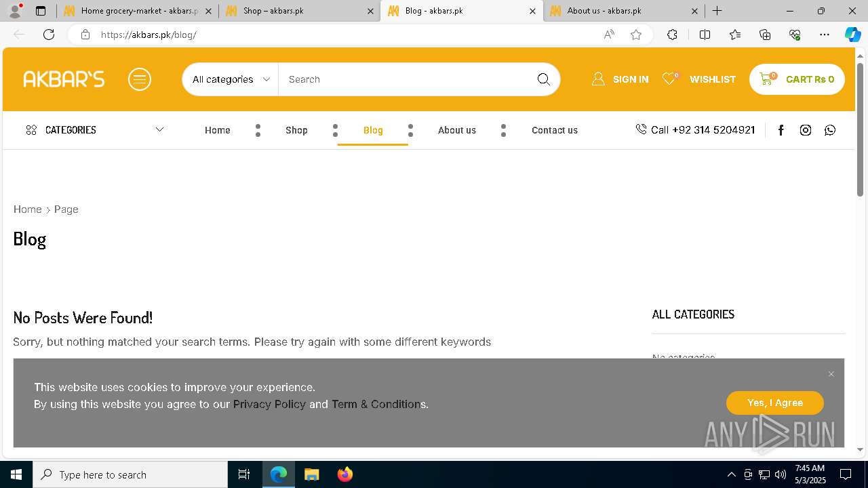The image size is (868, 488).
Task: Open a new tab with plus button
Action: point(717,11)
